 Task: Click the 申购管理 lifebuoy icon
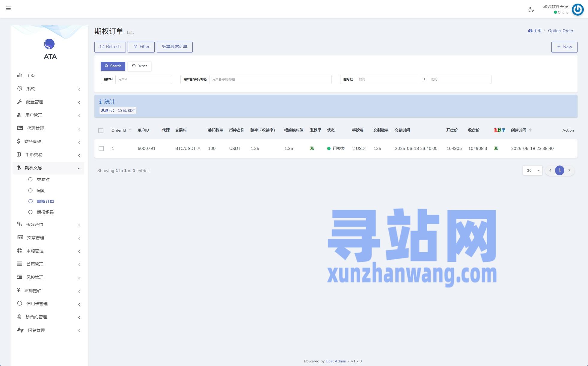coord(20,251)
